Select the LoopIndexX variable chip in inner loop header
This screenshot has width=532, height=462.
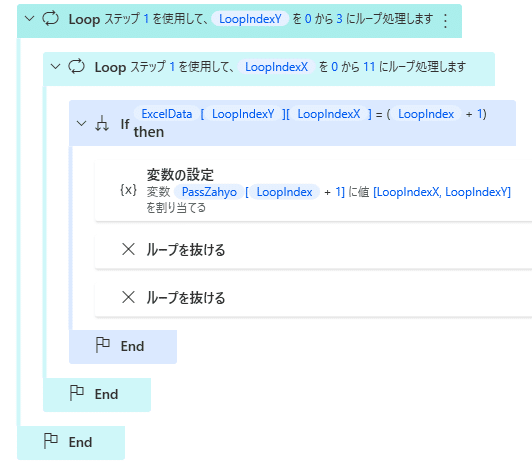(276, 67)
